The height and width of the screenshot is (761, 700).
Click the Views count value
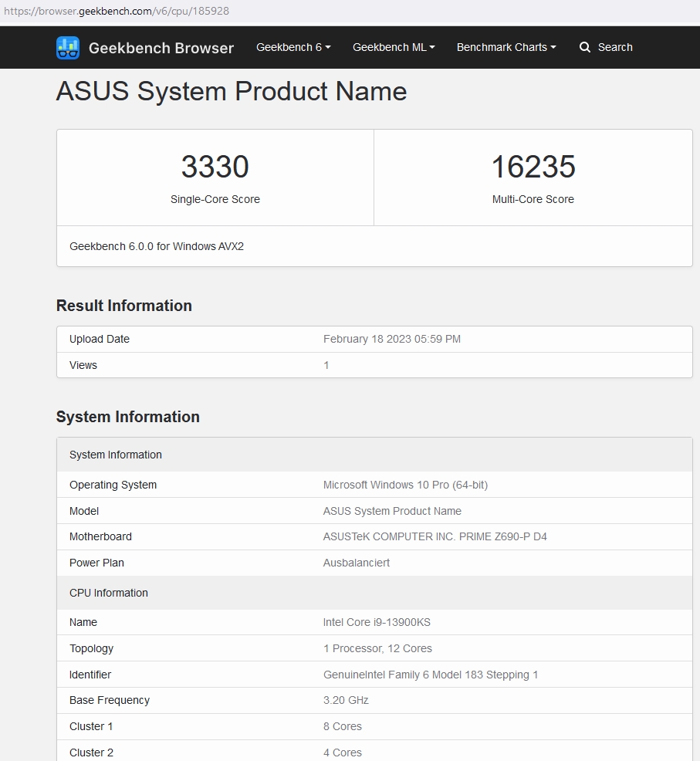[x=326, y=365]
